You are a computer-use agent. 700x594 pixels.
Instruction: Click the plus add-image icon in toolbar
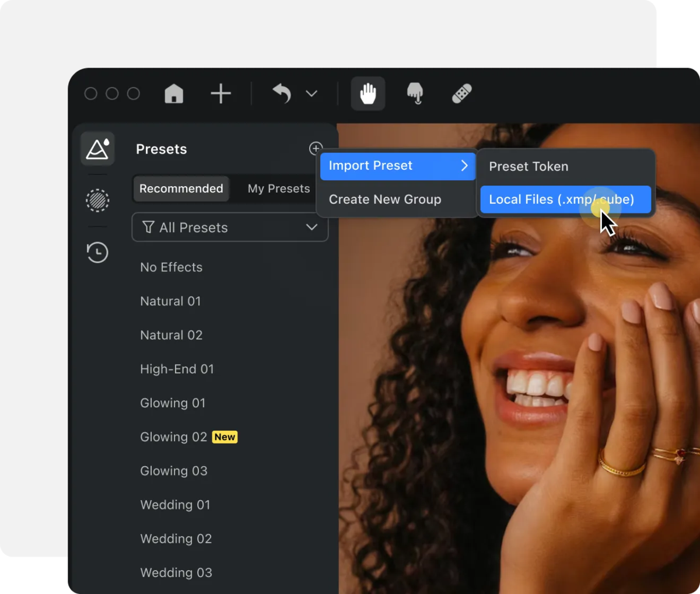(220, 93)
